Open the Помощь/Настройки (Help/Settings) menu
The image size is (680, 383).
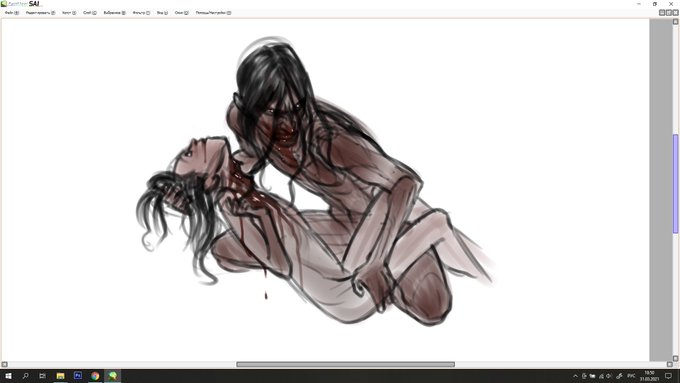(213, 13)
